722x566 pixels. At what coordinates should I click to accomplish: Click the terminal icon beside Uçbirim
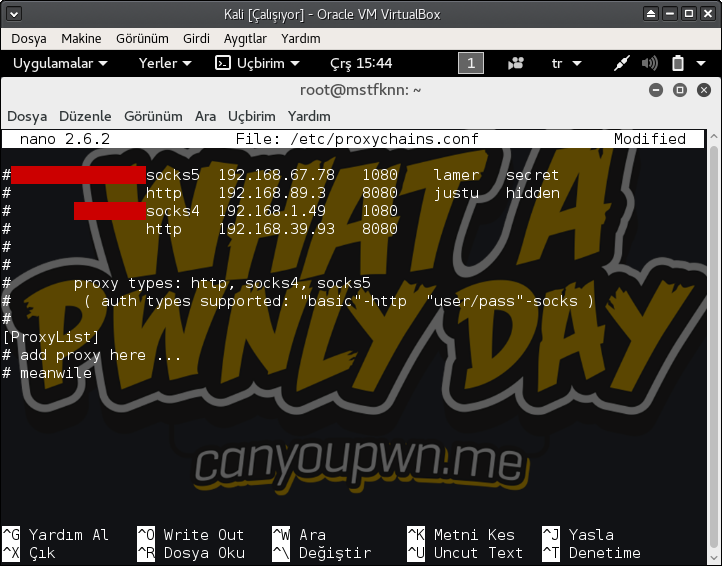point(223,63)
